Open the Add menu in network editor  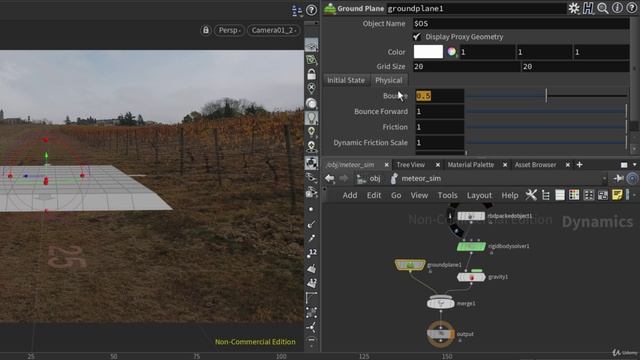350,195
